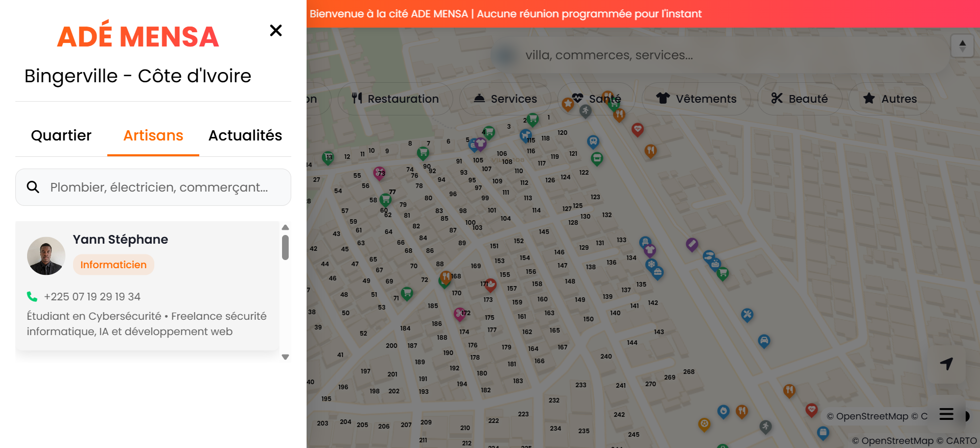Image resolution: width=980 pixels, height=448 pixels.
Task: Click the purple t-shirt marker near lot 134
Action: click(649, 250)
